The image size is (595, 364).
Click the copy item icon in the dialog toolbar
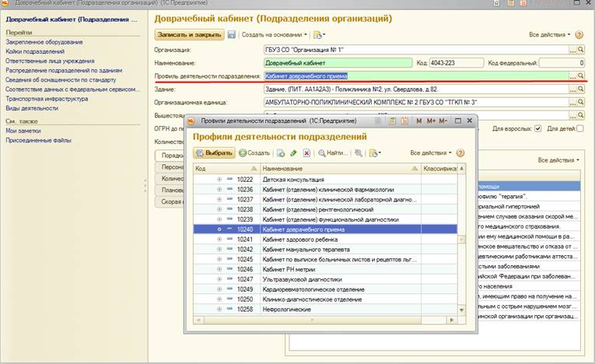click(x=281, y=153)
